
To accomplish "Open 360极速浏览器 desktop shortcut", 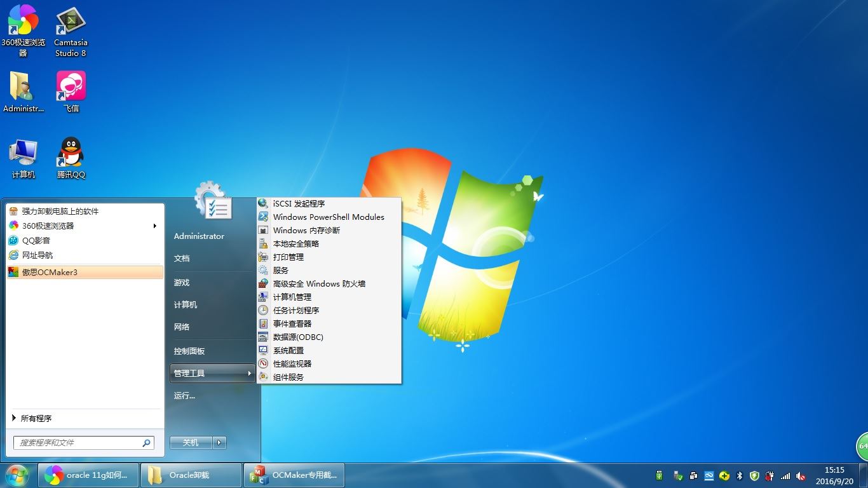I will pyautogui.click(x=23, y=30).
